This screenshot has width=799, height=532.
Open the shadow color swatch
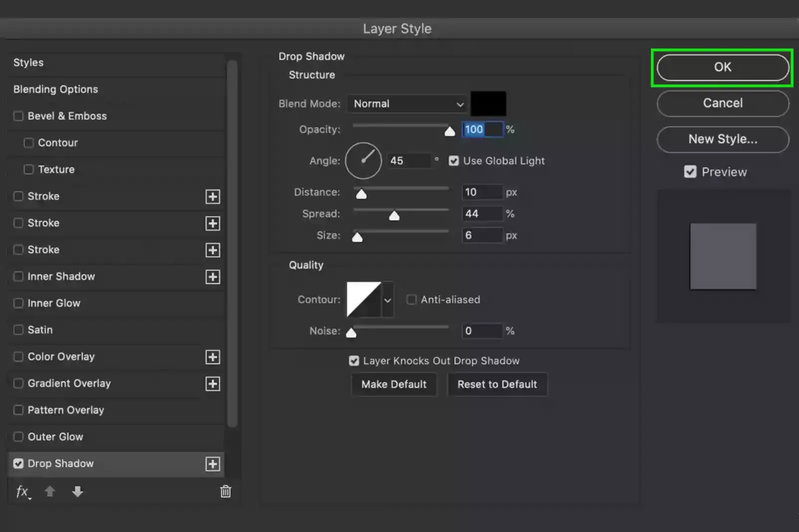click(488, 104)
